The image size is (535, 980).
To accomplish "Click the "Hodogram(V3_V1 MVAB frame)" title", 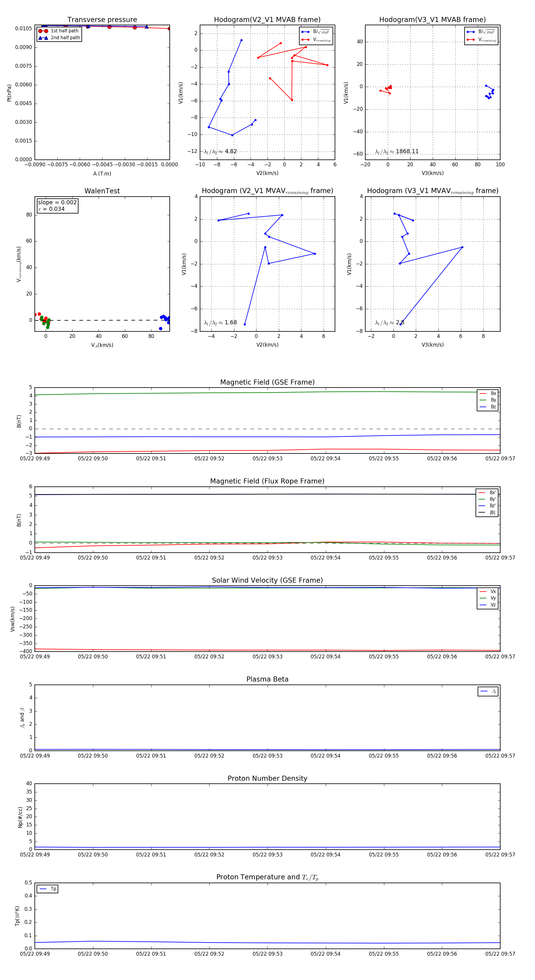I will coord(432,20).
